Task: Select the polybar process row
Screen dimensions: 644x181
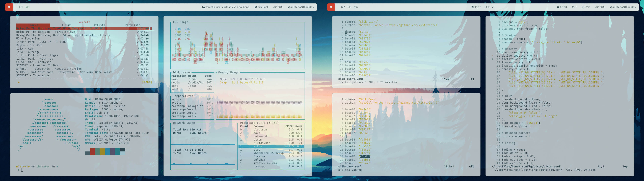Action: point(271,160)
